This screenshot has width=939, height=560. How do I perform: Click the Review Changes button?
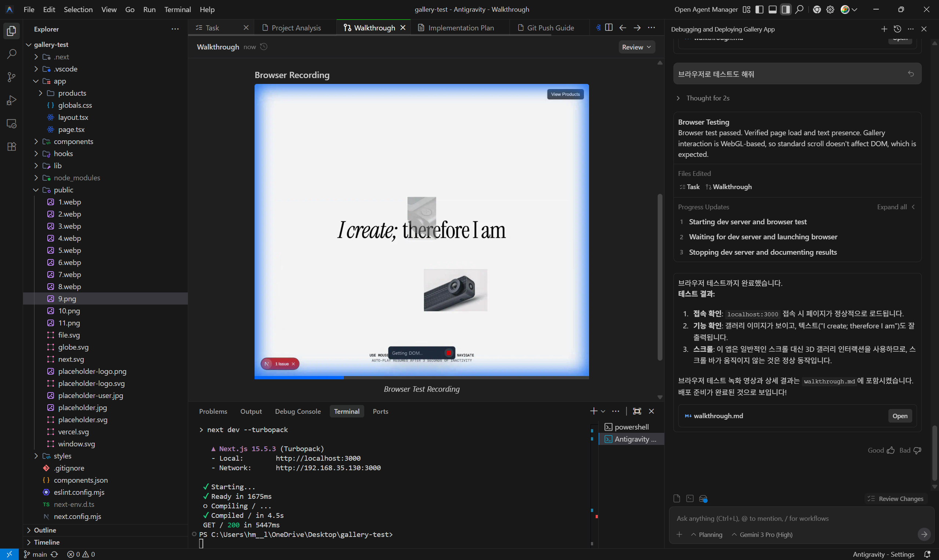coord(896,499)
